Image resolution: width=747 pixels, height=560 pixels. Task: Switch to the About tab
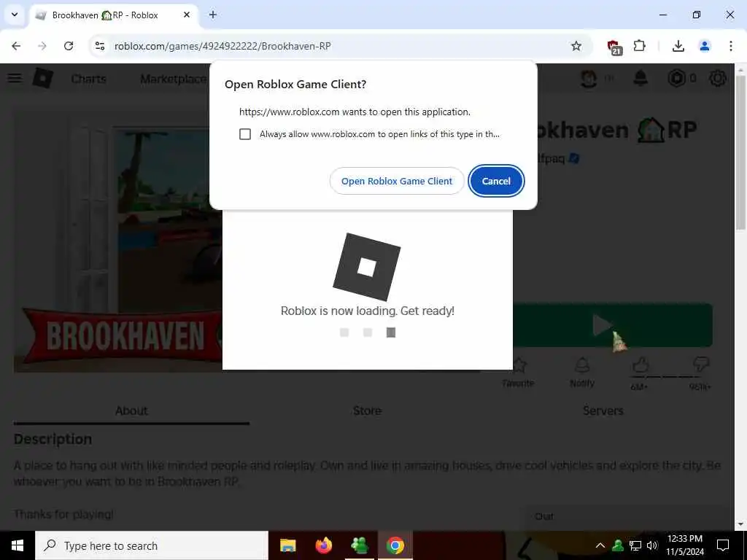click(131, 411)
